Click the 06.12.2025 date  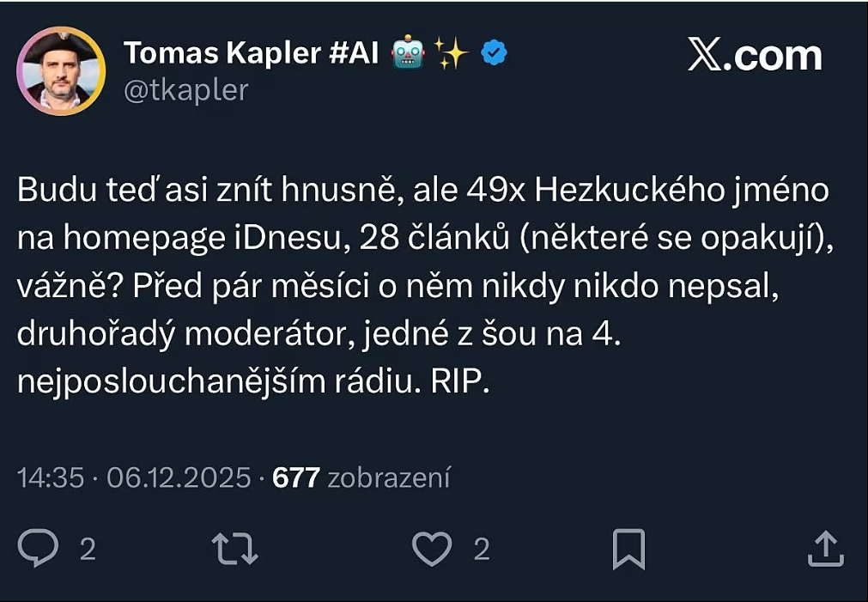(x=179, y=477)
